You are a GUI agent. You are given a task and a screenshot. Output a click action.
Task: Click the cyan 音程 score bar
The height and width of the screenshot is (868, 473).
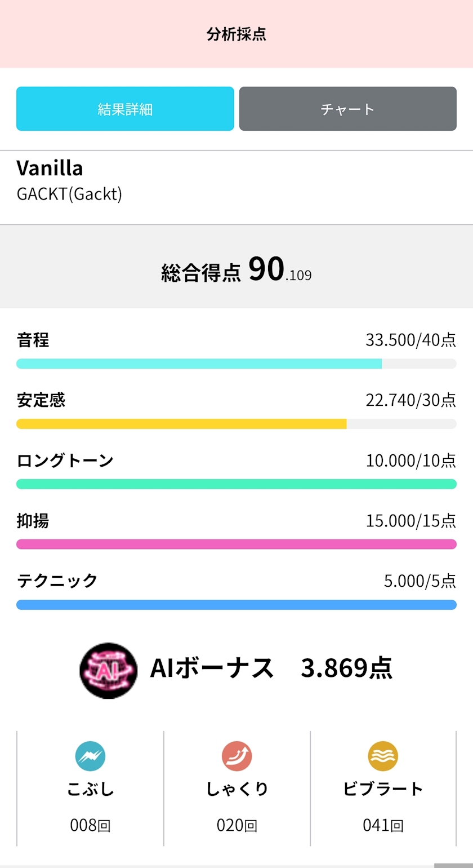pyautogui.click(x=199, y=364)
